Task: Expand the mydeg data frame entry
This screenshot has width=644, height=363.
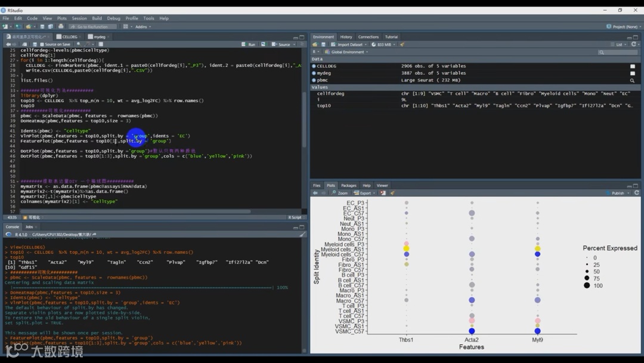Action: coord(314,73)
